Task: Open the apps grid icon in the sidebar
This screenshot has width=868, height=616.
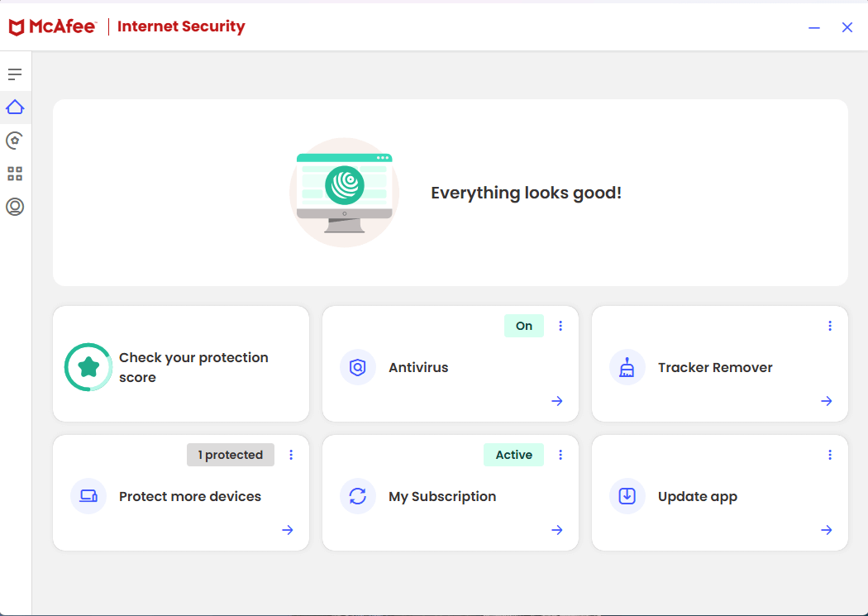Action: pos(15,174)
